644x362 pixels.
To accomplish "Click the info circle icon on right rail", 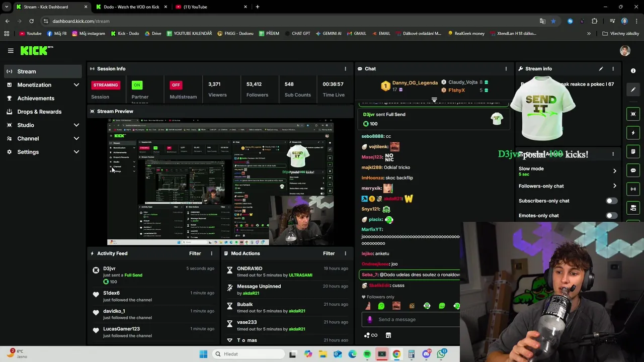I will coord(633,71).
